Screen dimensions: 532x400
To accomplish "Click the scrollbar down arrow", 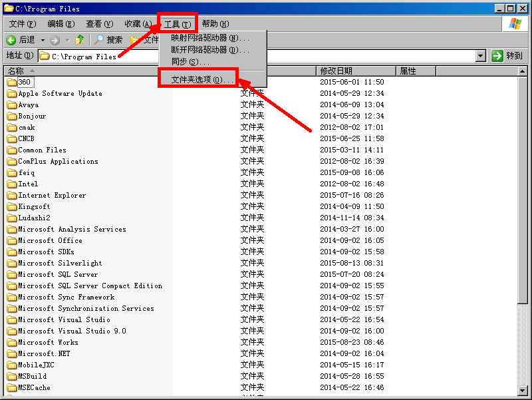I will tap(523, 391).
